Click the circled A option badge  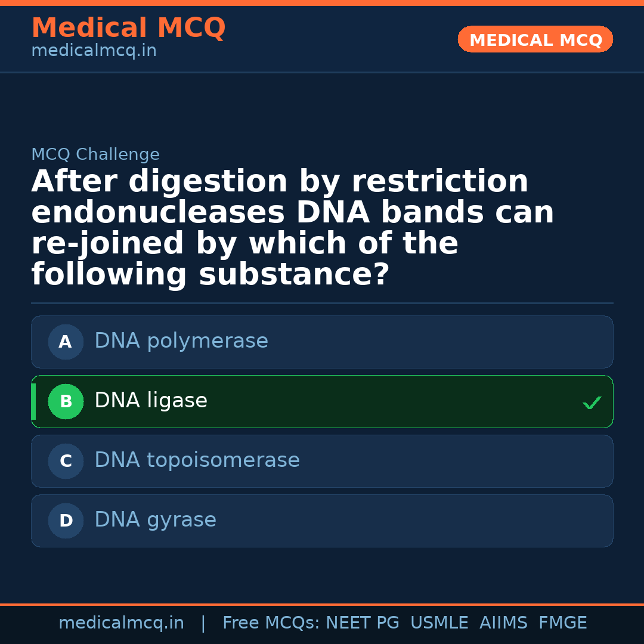tap(66, 342)
